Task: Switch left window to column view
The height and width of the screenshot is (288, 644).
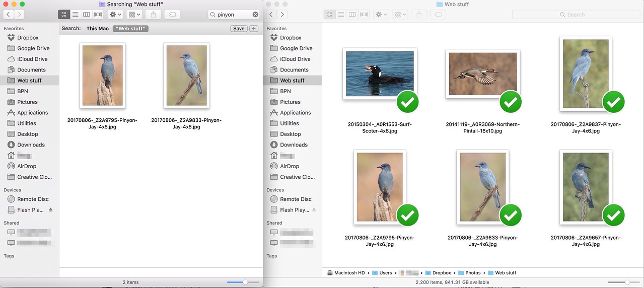Action: click(x=87, y=15)
